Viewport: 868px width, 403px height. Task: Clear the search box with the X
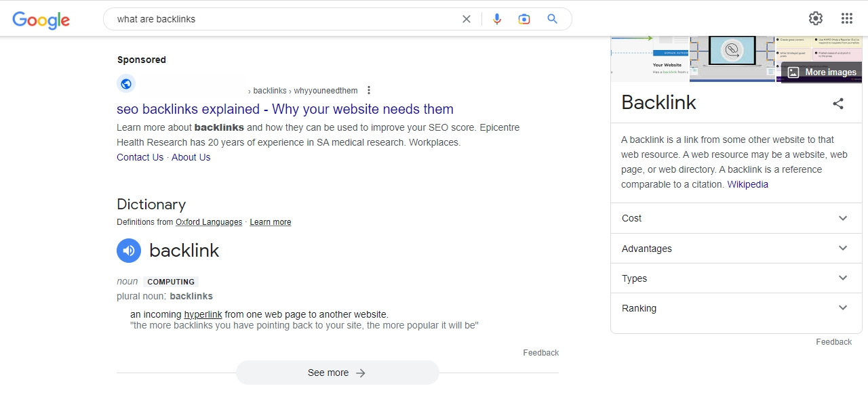pyautogui.click(x=466, y=19)
